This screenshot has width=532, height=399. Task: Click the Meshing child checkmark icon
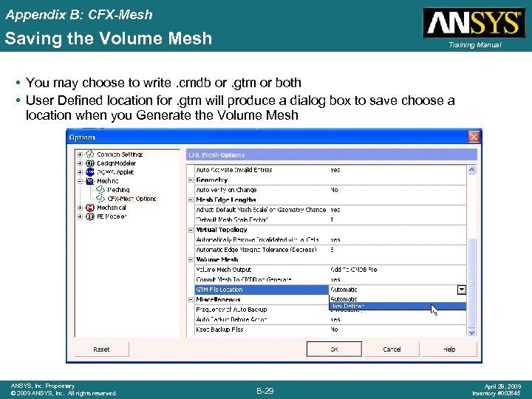(100, 190)
